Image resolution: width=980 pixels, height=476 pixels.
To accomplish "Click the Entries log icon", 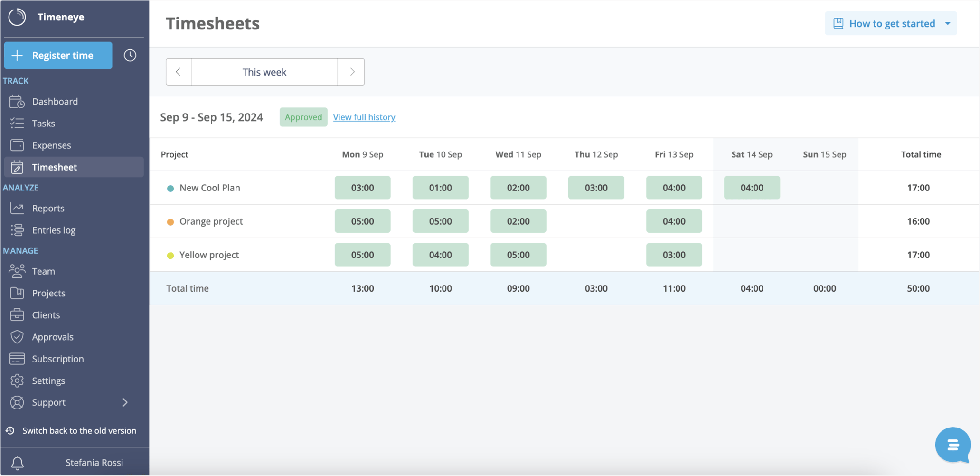I will 17,230.
